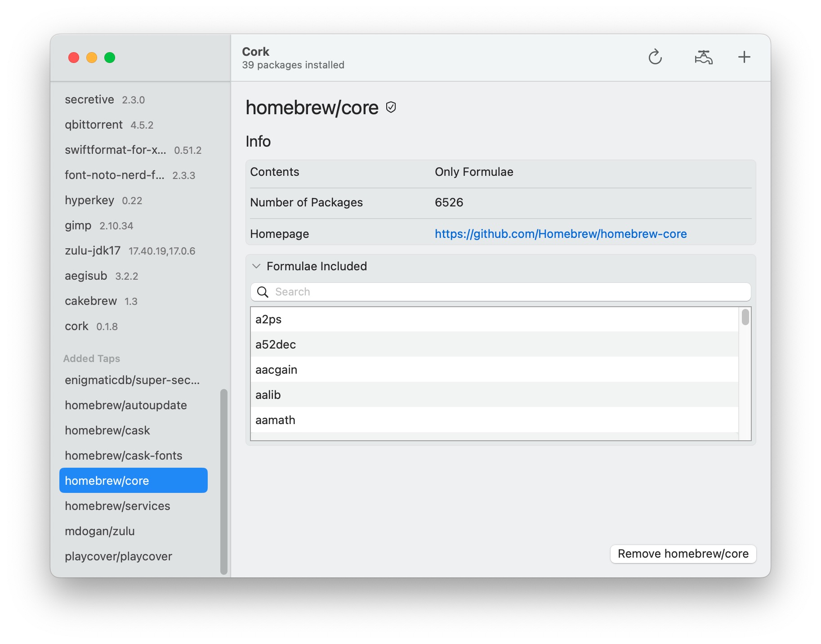This screenshot has width=821, height=644.
Task: Select the aacgain formula row
Action: (x=495, y=370)
